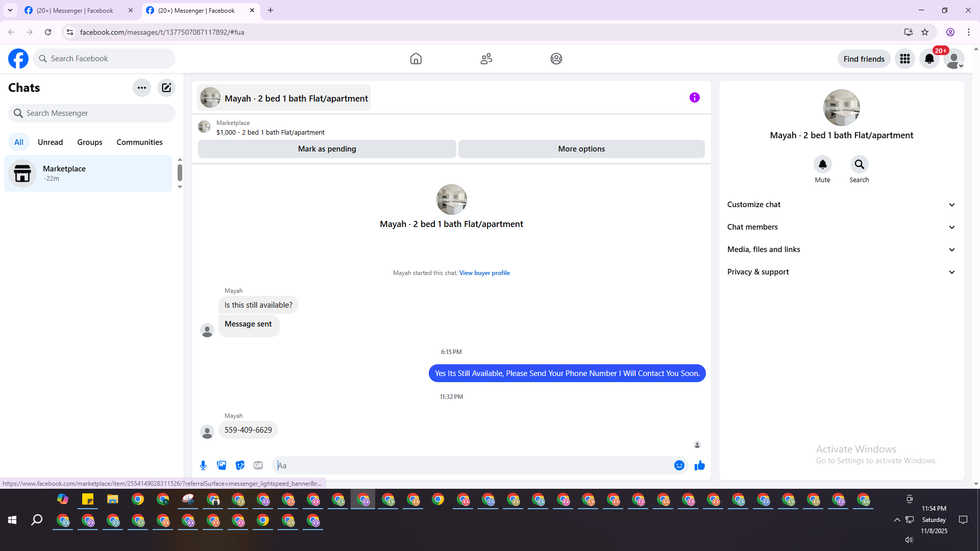Click the Search Messenger field

click(92, 113)
